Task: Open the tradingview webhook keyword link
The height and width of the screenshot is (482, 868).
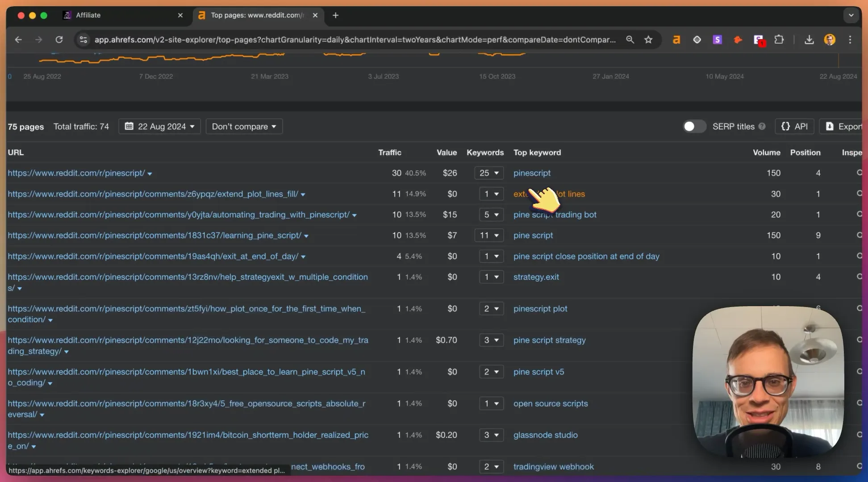Action: (553, 466)
